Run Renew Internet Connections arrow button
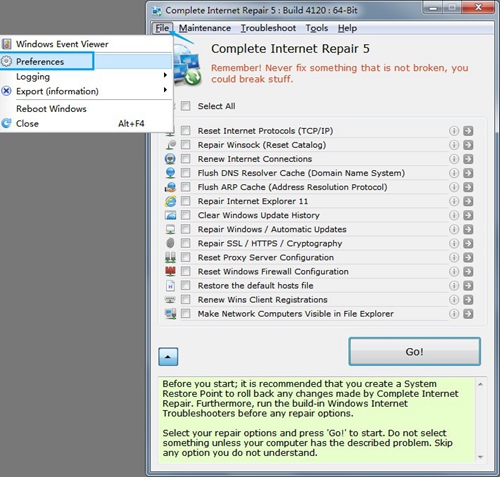 tap(468, 159)
